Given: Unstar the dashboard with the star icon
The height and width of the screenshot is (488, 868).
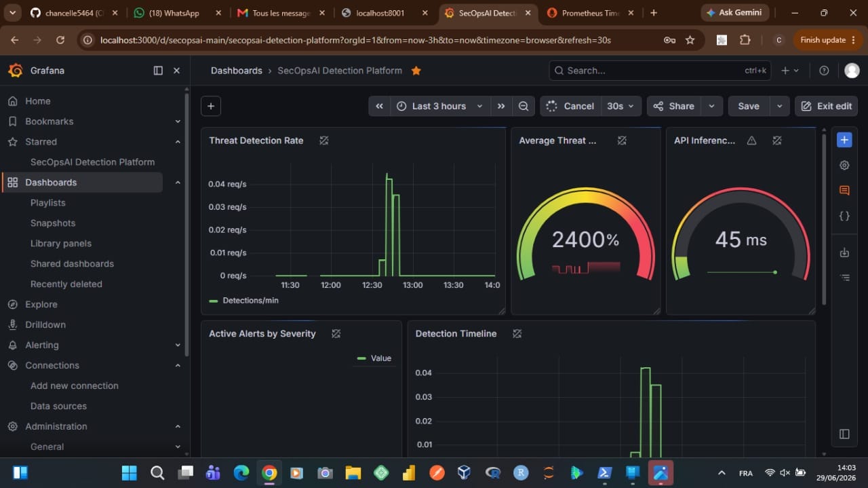Looking at the screenshot, I should click(416, 71).
